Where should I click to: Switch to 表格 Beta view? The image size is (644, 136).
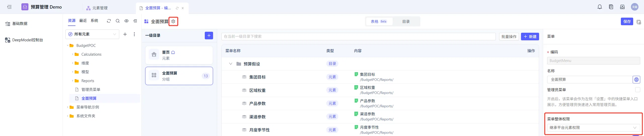(379, 22)
